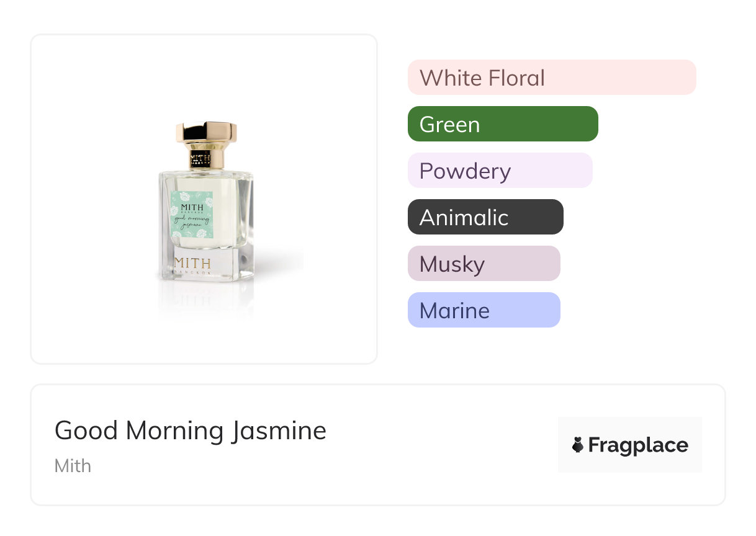This screenshot has width=756, height=536.
Task: Click the Fragplace perfume bottle logo icon
Action: [x=578, y=445]
